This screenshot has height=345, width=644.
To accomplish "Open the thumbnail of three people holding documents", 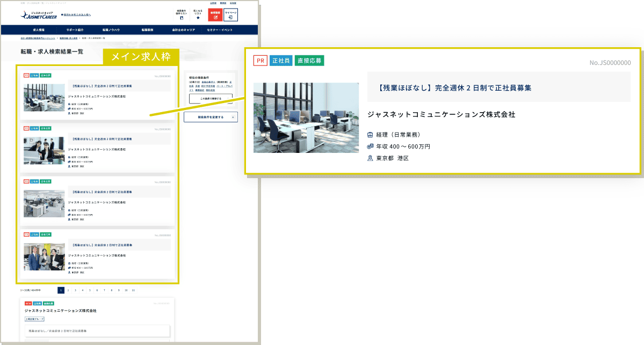I will [44, 257].
